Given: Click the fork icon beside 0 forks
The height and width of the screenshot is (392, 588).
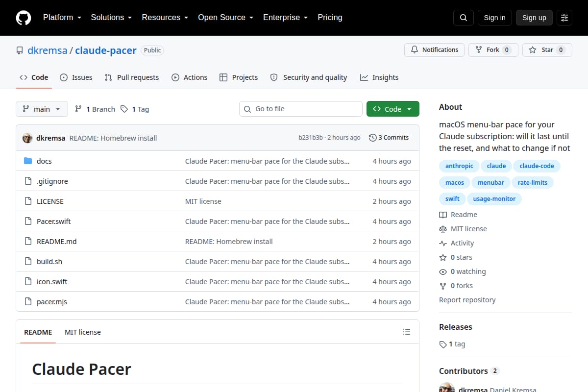Looking at the screenshot, I should tap(443, 286).
